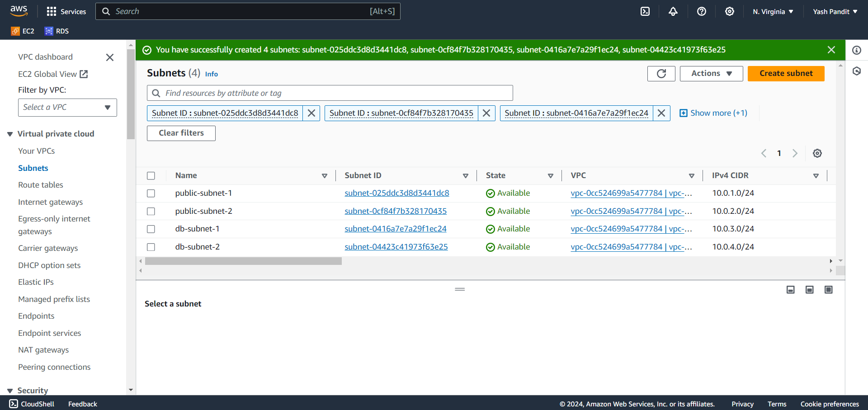Refresh the subnets list
Image resolution: width=868 pixels, height=410 pixels.
[661, 74]
